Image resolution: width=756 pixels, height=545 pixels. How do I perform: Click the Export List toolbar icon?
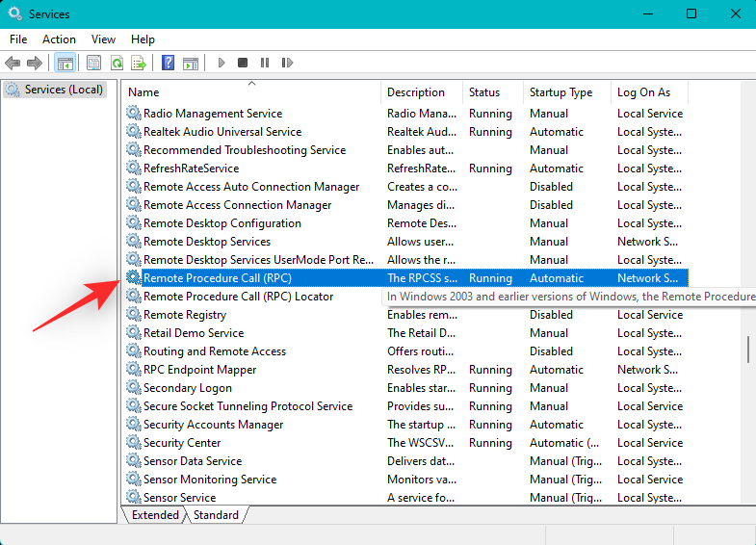(x=139, y=64)
